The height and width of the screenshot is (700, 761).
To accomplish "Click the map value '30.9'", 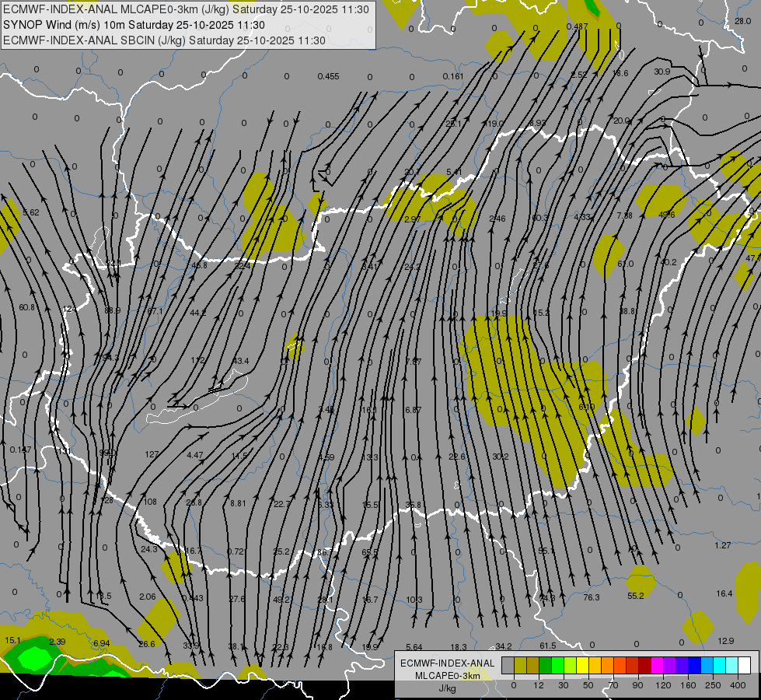I will pos(662,72).
